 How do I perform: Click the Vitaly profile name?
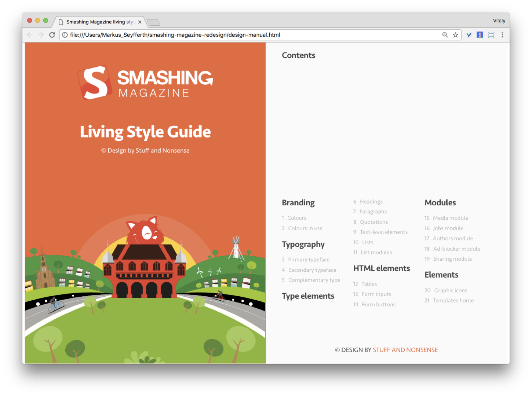499,21
